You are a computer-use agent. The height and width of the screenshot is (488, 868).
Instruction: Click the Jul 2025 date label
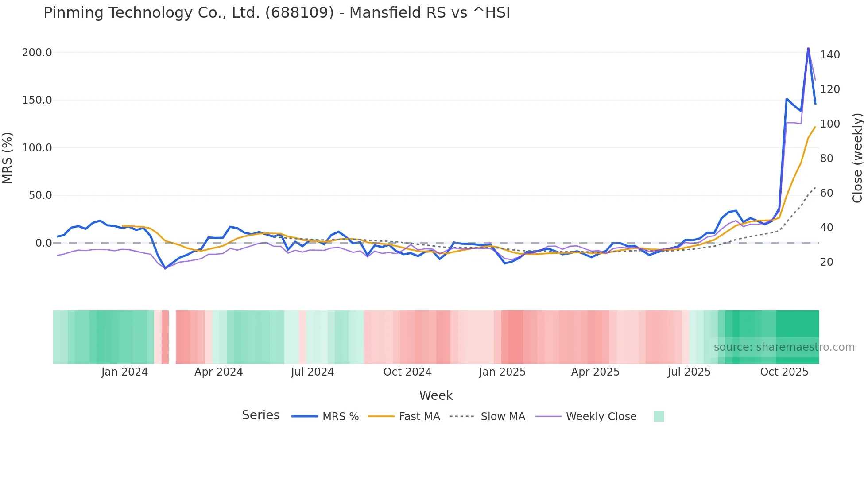click(x=689, y=372)
